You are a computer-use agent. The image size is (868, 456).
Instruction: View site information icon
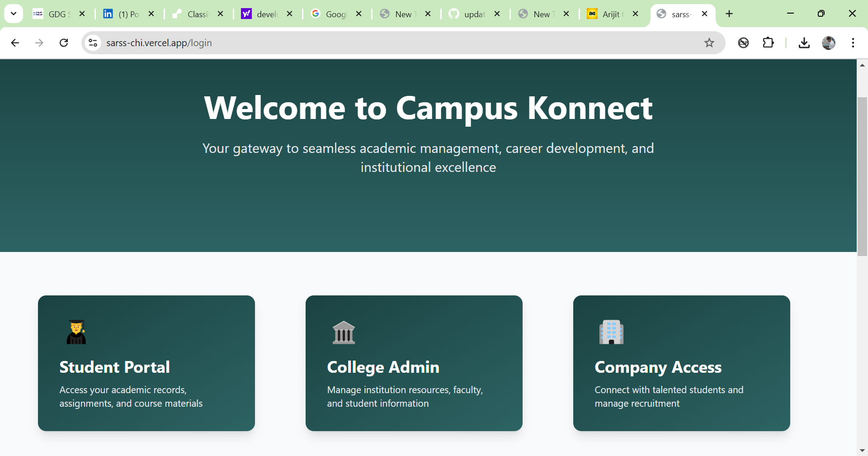tap(93, 43)
